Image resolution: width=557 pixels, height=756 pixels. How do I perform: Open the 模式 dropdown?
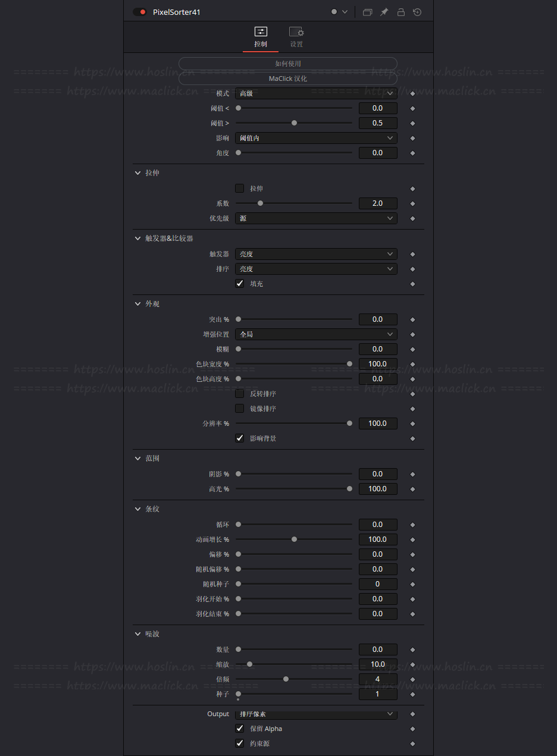tap(316, 93)
